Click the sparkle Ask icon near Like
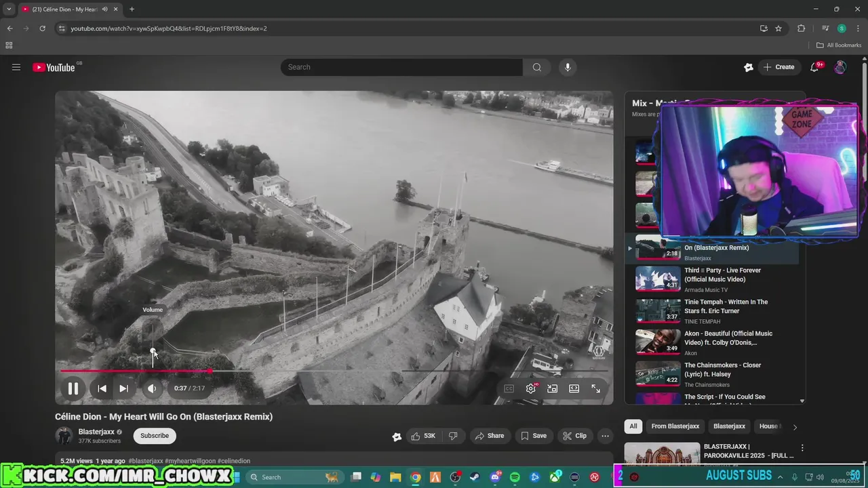Screen dimensions: 868x488 pyautogui.click(x=397, y=436)
